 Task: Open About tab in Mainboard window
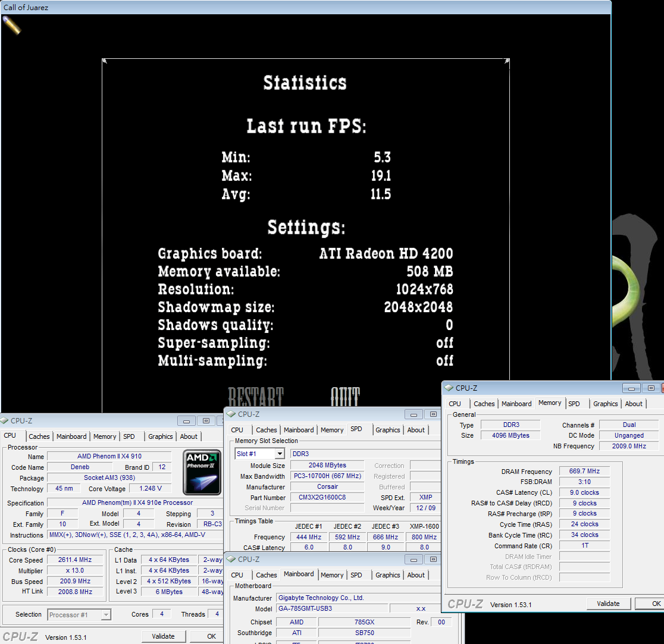(x=416, y=575)
